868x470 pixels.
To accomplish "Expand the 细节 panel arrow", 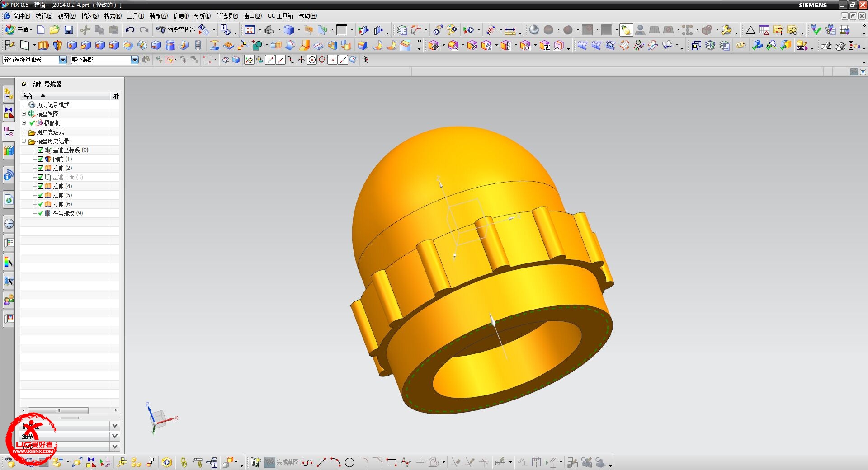I will pyautogui.click(x=115, y=436).
